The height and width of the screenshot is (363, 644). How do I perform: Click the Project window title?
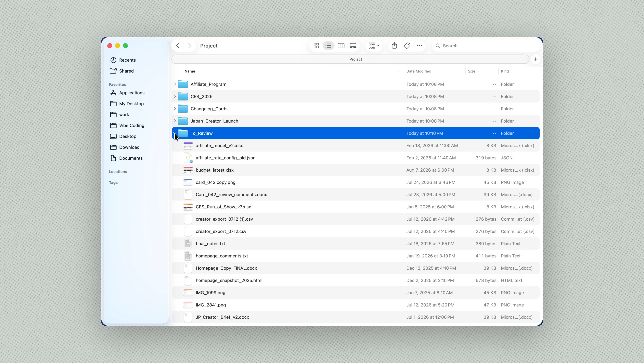(209, 46)
